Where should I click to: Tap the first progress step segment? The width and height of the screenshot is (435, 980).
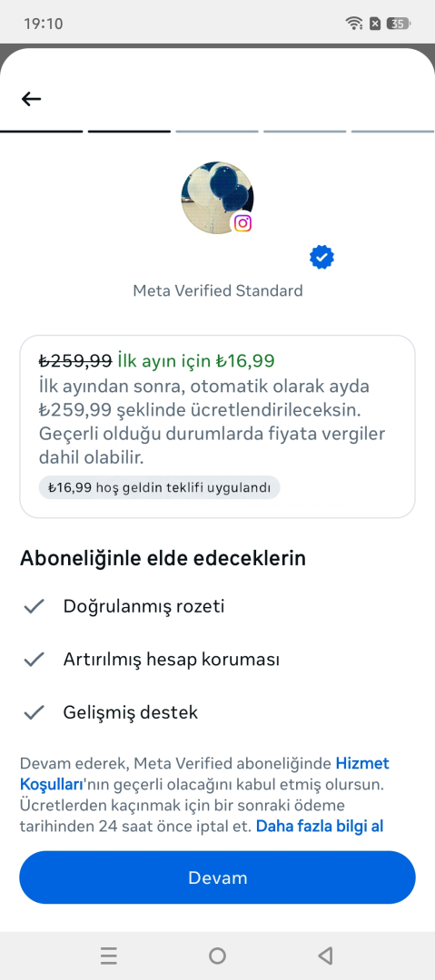pos(41,132)
